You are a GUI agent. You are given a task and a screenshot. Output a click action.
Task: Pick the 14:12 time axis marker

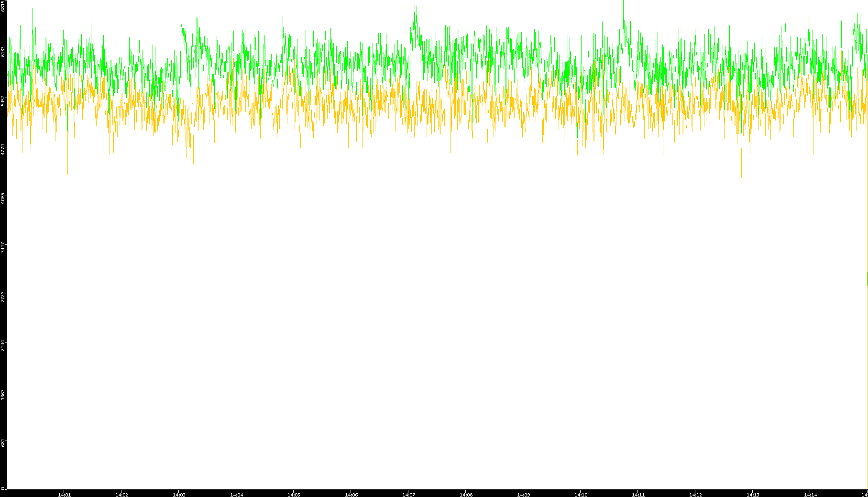pos(695,495)
